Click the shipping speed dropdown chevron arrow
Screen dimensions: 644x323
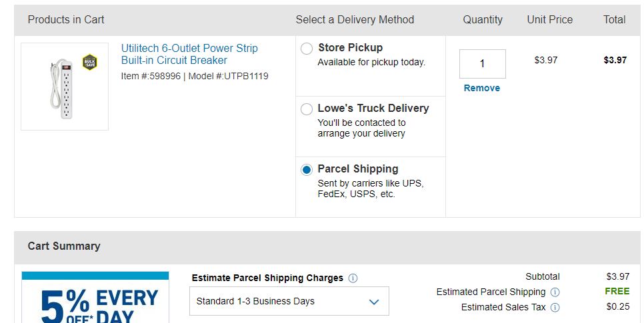(374, 302)
